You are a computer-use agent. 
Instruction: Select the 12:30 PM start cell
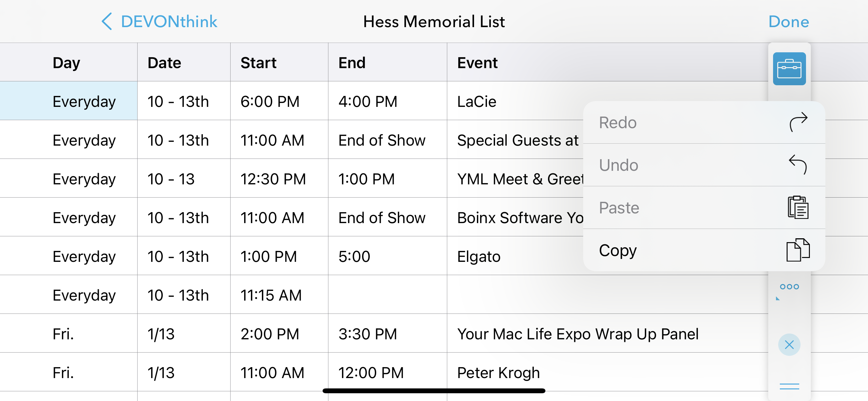click(x=279, y=178)
